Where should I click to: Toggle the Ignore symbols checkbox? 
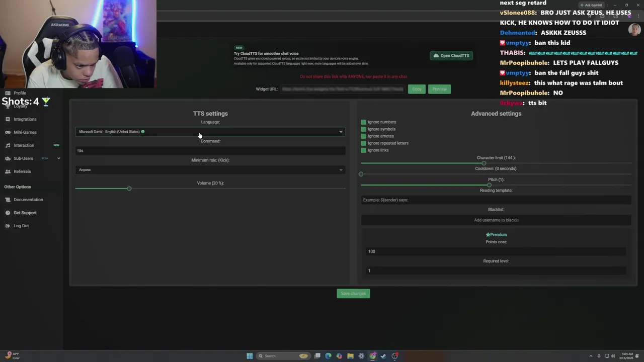pos(363,129)
